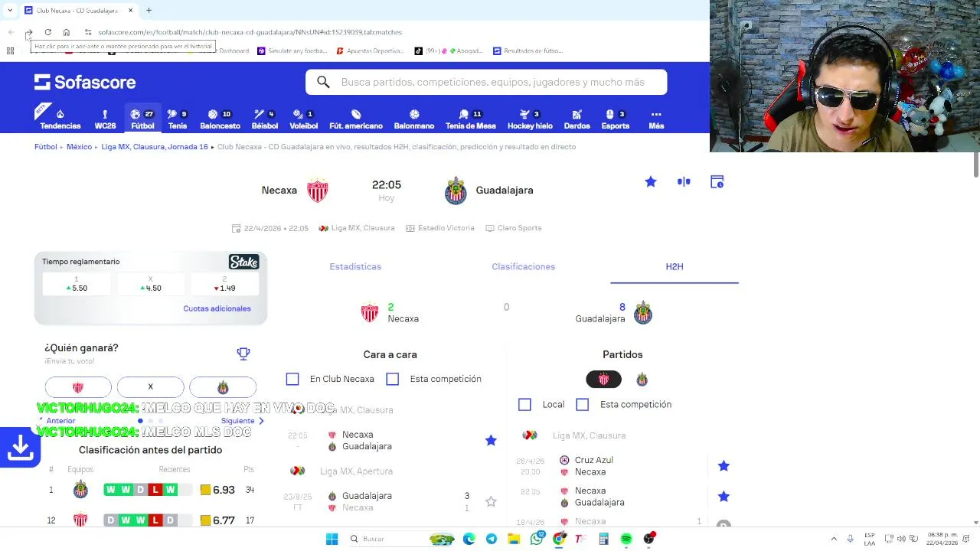980x551 pixels.
Task: Open the browser tab list dropdown
Action: tap(9, 10)
